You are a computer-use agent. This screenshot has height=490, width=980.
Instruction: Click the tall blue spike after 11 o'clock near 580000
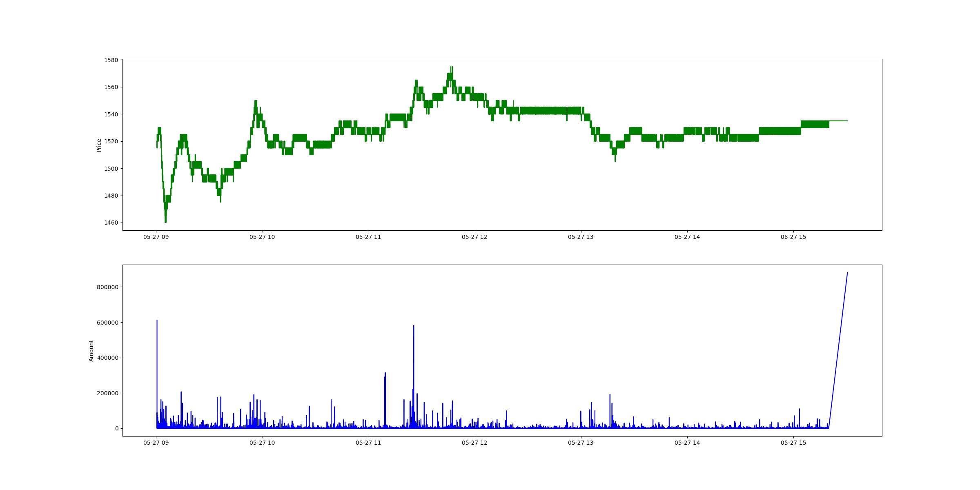[x=414, y=326]
